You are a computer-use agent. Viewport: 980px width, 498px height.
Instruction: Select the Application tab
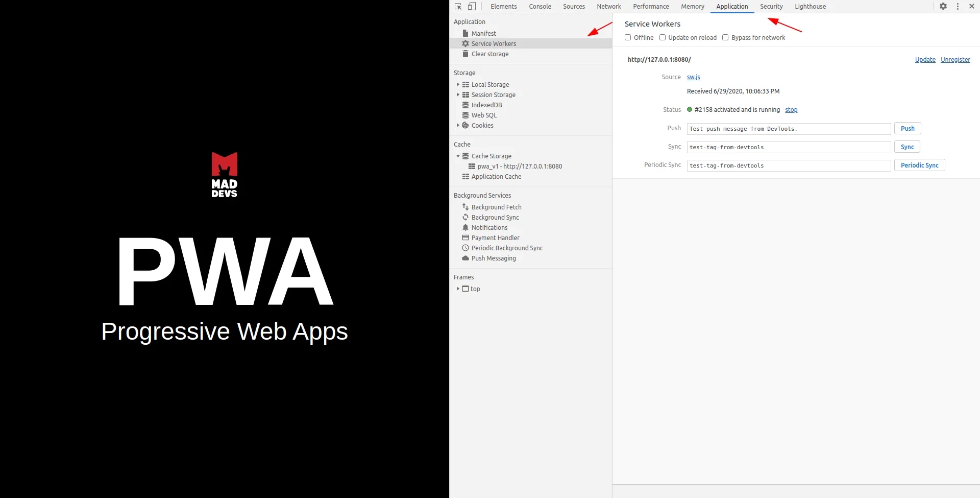click(x=732, y=7)
